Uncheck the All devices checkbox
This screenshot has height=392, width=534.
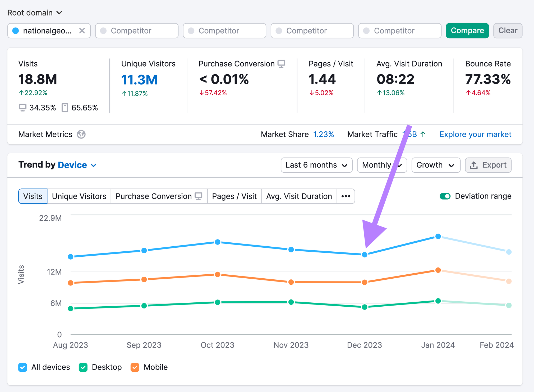pos(23,367)
